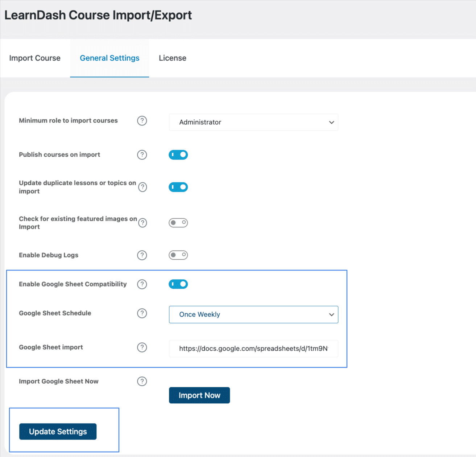The height and width of the screenshot is (457, 476).
Task: Click the 'Import Google Sheet Now' label
Action: pos(59,381)
